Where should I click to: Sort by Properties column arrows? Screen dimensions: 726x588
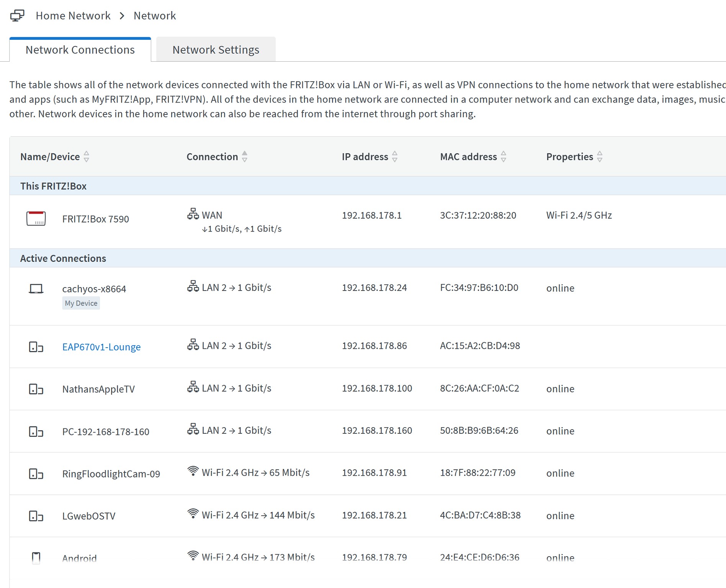coord(600,157)
